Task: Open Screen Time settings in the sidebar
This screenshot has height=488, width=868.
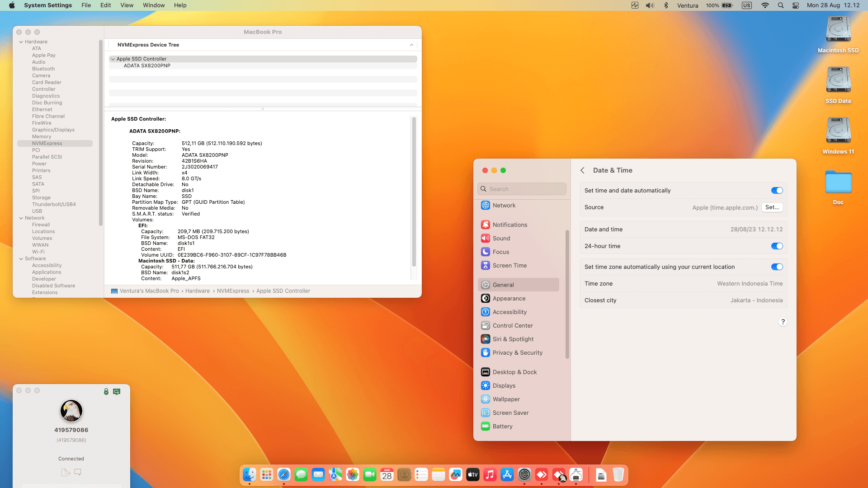Action: pos(510,265)
